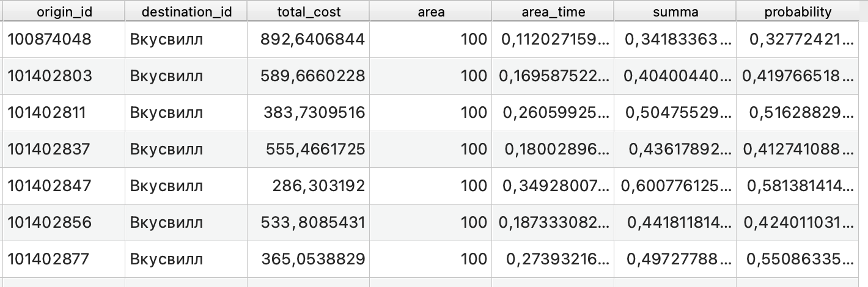Select summa cell 0,40400440…
The width and height of the screenshot is (868, 287).
click(x=675, y=76)
